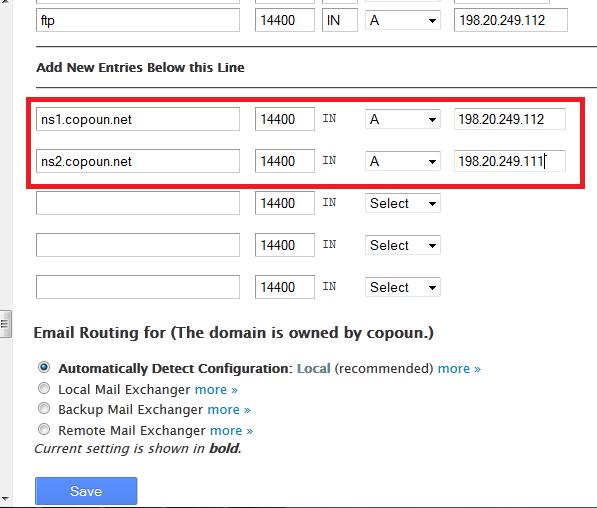Choose the Local Mail Exchanger option
597x508 pixels.
pos(44,388)
